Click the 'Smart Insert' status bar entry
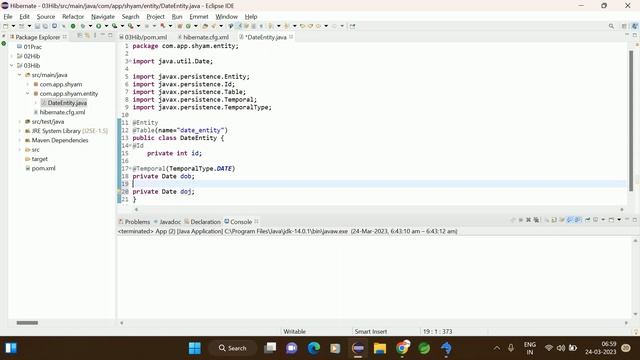The height and width of the screenshot is (360, 640). click(371, 331)
